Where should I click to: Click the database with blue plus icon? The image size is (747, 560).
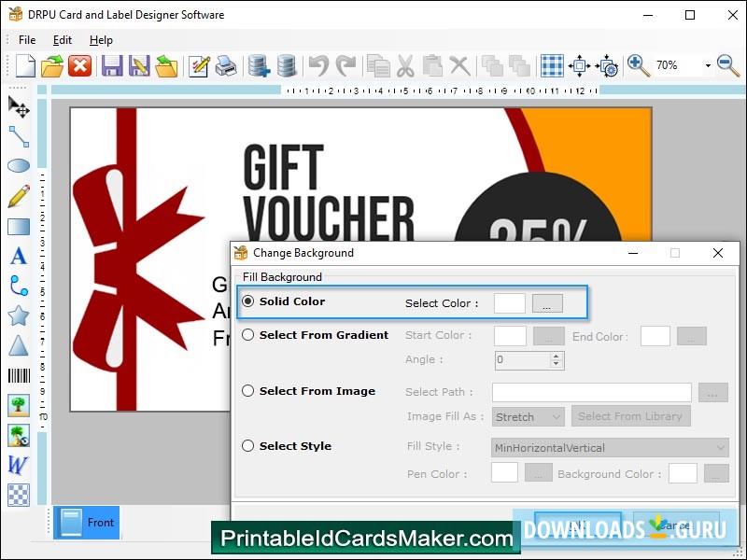click(260, 65)
